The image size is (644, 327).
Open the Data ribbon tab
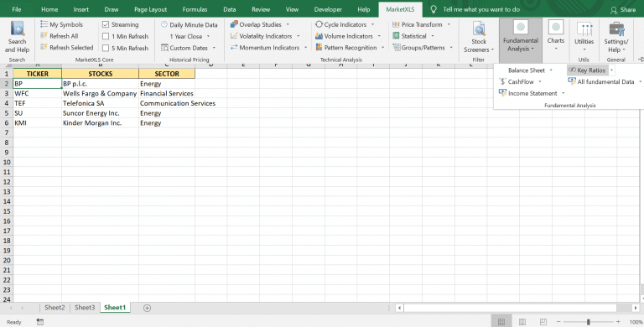229,9
